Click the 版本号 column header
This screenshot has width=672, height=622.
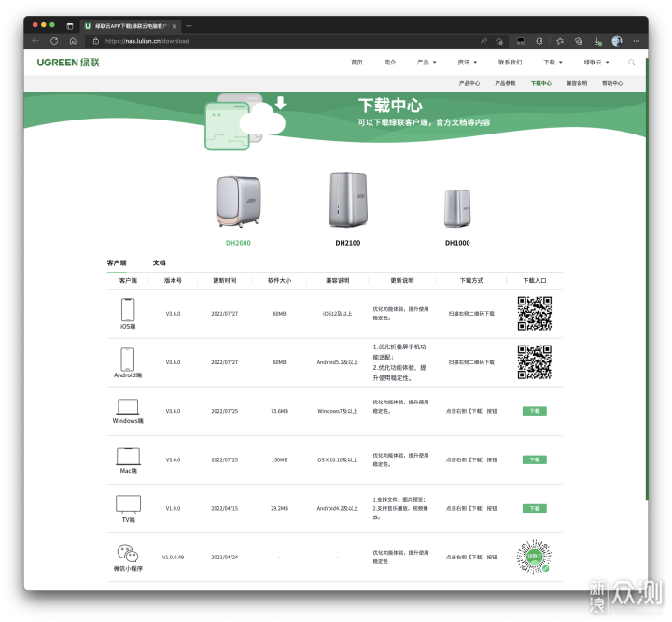174,280
